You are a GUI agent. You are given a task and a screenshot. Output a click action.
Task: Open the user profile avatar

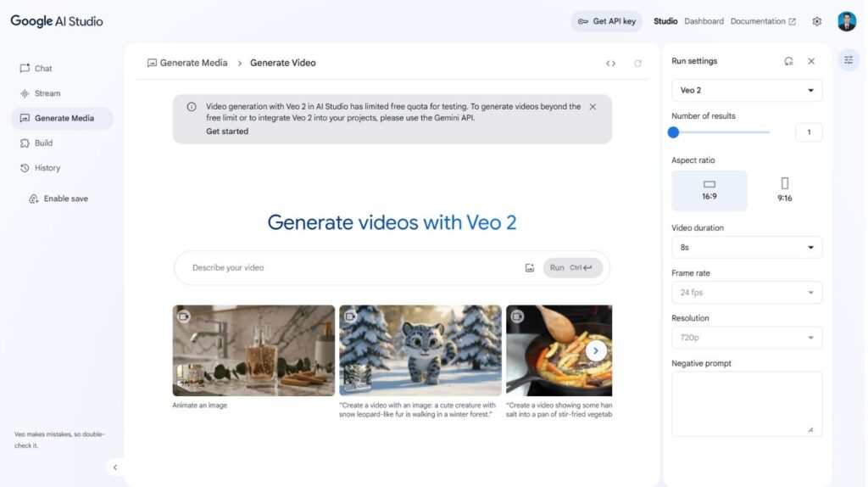tap(846, 21)
